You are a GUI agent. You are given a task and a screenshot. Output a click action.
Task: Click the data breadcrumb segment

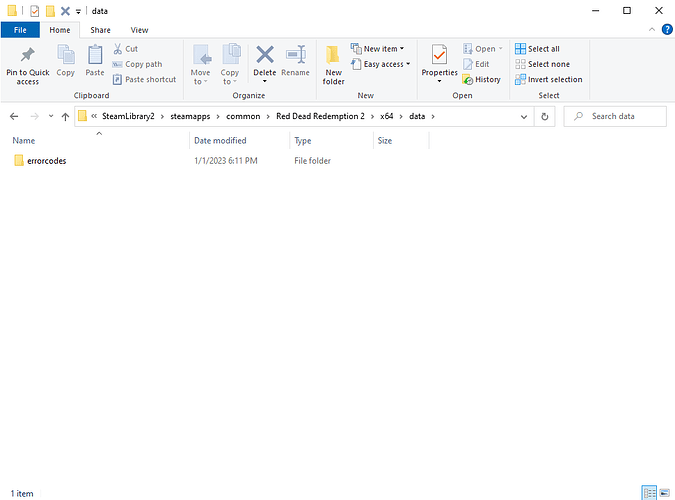point(417,116)
